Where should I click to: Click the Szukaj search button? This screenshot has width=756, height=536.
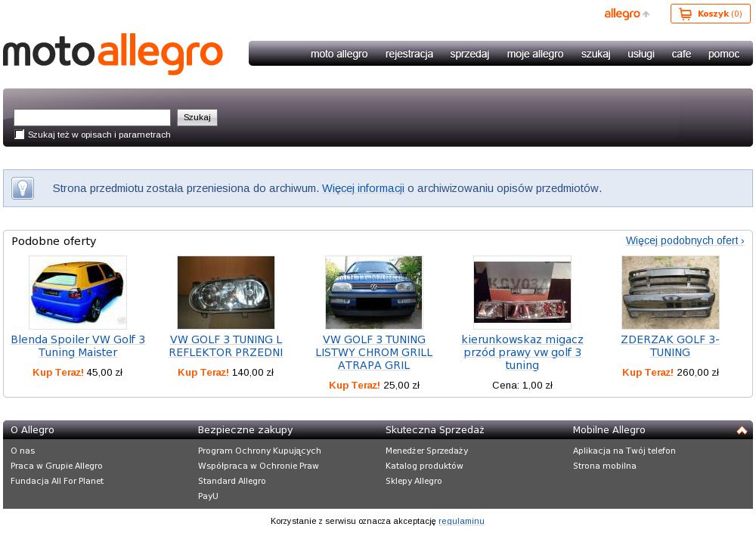[197, 118]
